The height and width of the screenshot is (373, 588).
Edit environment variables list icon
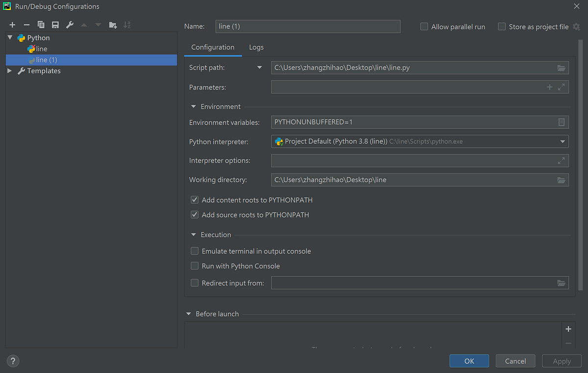(562, 122)
